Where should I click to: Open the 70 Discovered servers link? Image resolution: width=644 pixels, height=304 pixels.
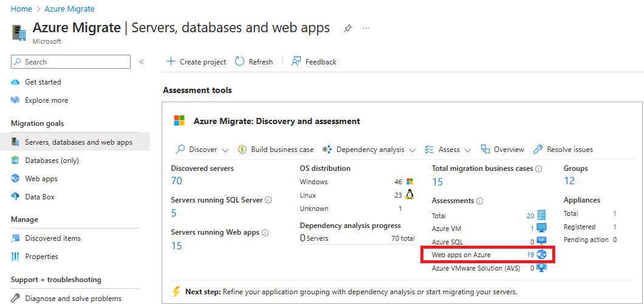(176, 181)
